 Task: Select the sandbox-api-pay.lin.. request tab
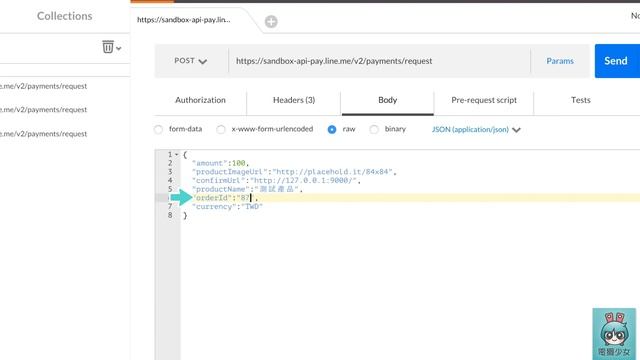pos(184,20)
